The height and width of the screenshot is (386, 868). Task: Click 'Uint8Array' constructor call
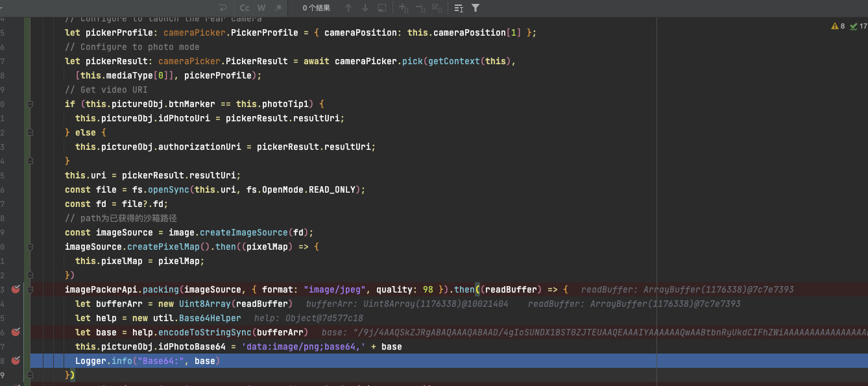pyautogui.click(x=205, y=304)
